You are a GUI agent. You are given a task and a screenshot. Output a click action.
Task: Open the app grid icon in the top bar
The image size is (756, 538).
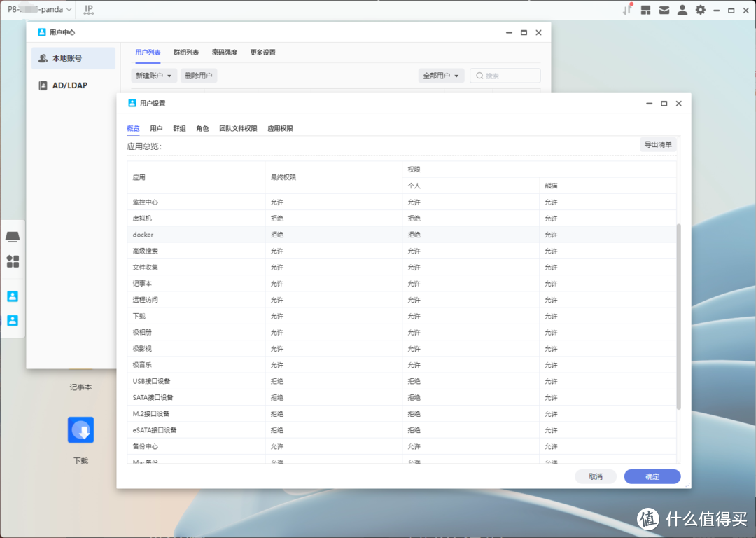[x=645, y=9]
